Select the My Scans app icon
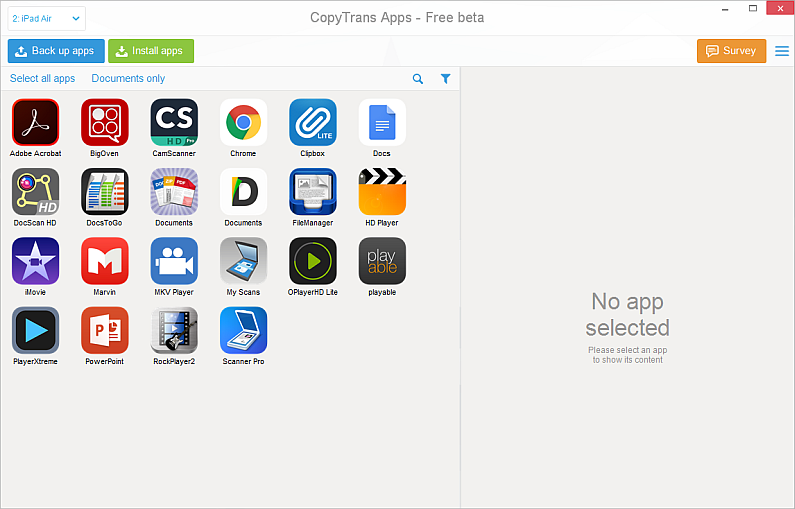 (243, 261)
